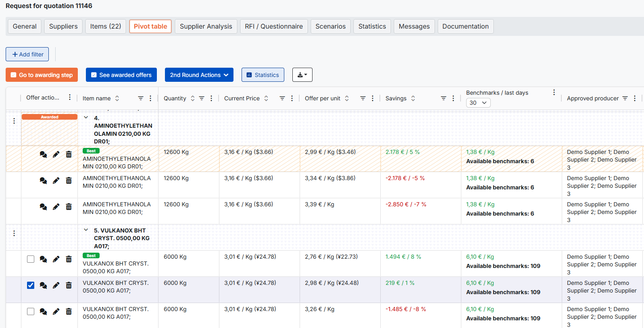Click Go to awarding step button
This screenshot has width=644, height=328.
42,75
